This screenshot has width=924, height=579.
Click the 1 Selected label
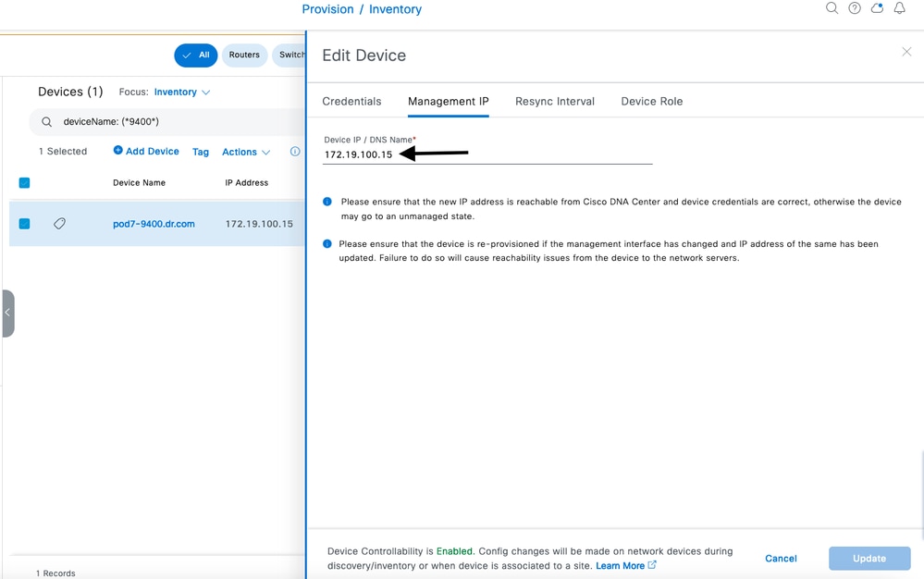(63, 152)
